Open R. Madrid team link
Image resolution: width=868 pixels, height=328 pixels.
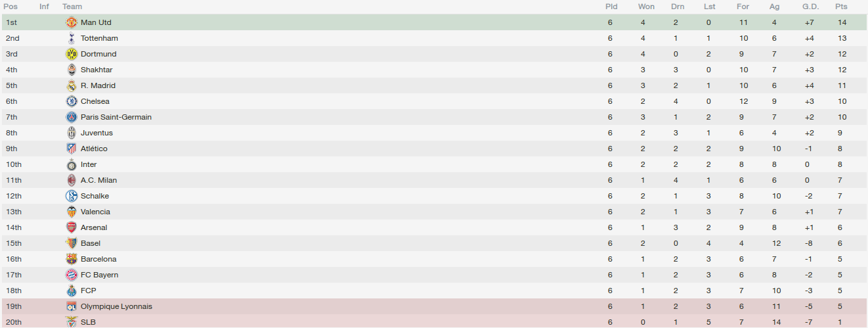pos(98,85)
